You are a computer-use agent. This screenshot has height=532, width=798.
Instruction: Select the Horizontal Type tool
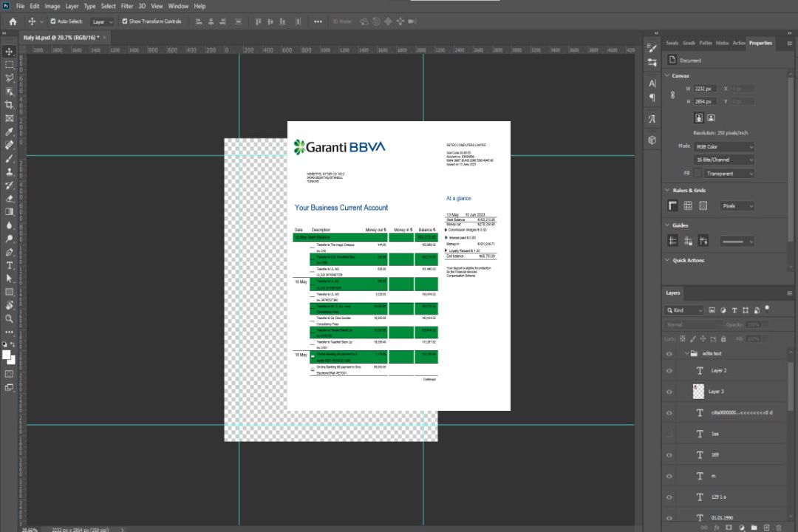[x=9, y=265]
